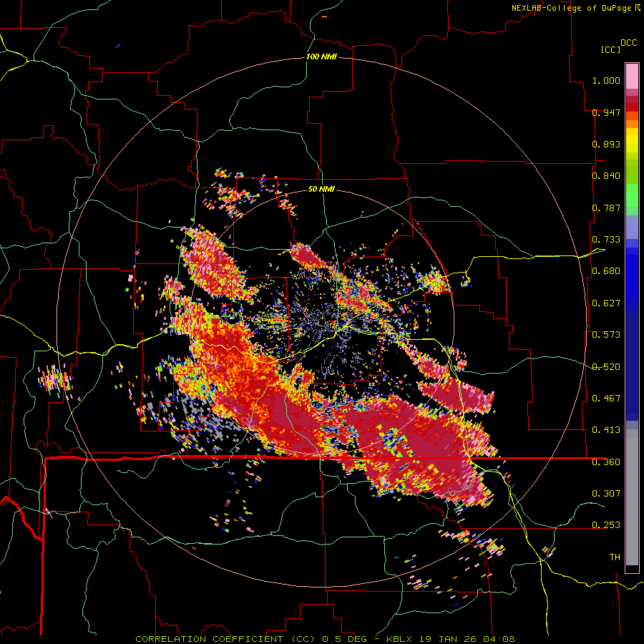Select the 0.627 scale value
The width and height of the screenshot is (644, 644).
(606, 303)
